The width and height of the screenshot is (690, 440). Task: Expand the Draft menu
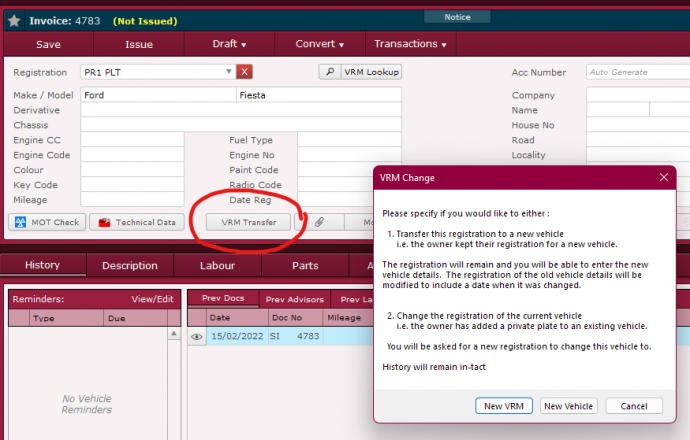[229, 44]
